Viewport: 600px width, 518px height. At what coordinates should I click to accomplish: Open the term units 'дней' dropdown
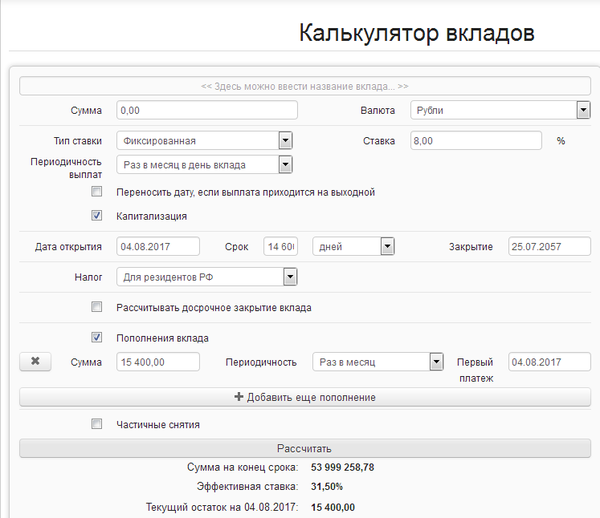coord(353,246)
